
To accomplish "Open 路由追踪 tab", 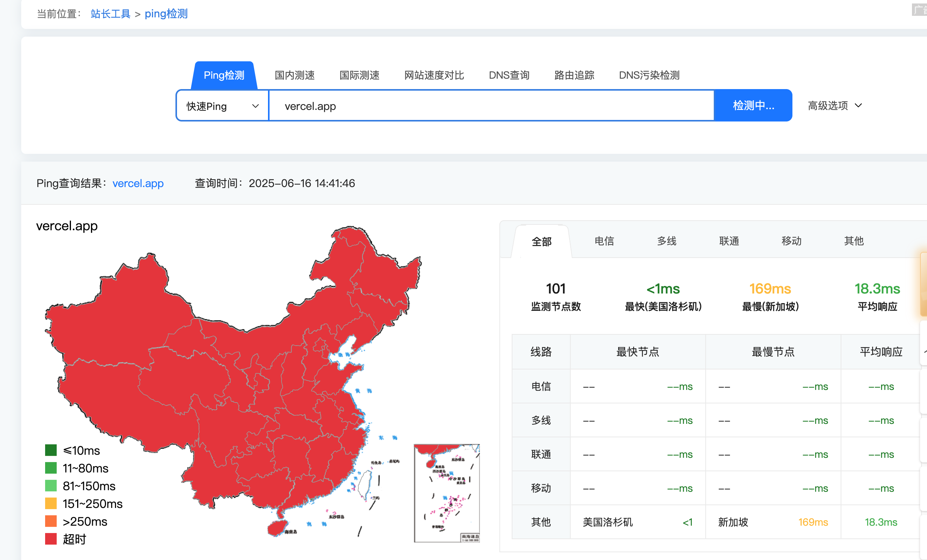I will point(574,75).
